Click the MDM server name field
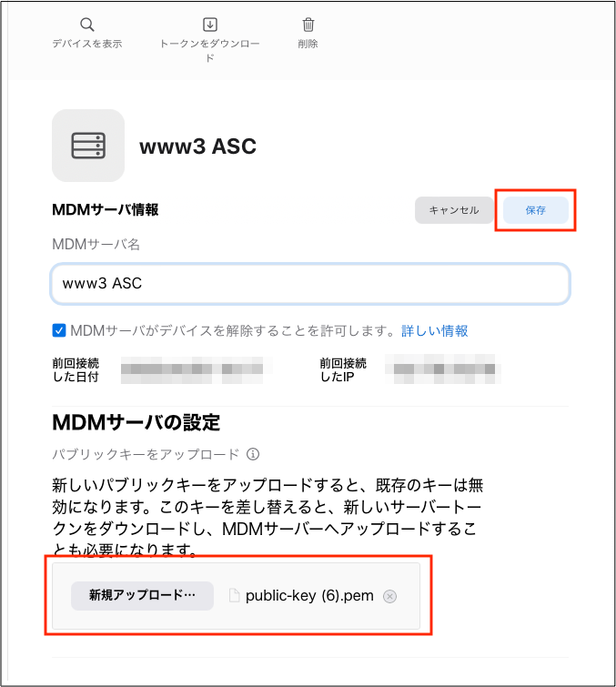Image resolution: width=616 pixels, height=687 pixels. [x=310, y=284]
